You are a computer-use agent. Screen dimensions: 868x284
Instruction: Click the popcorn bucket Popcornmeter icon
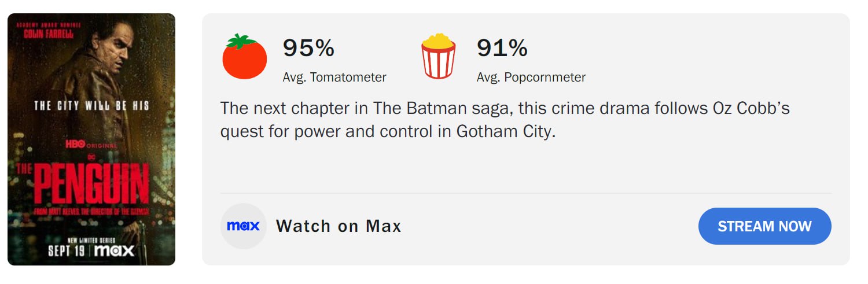pyautogui.click(x=438, y=56)
